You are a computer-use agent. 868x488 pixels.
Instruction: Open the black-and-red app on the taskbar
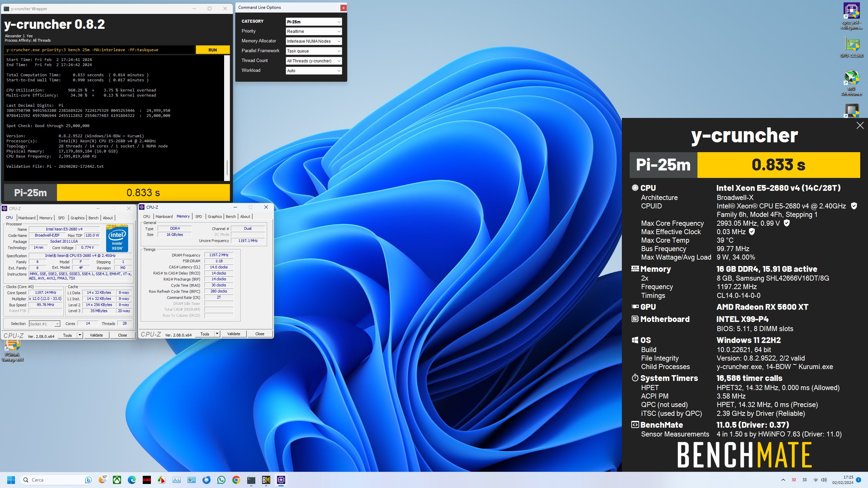[x=147, y=480]
